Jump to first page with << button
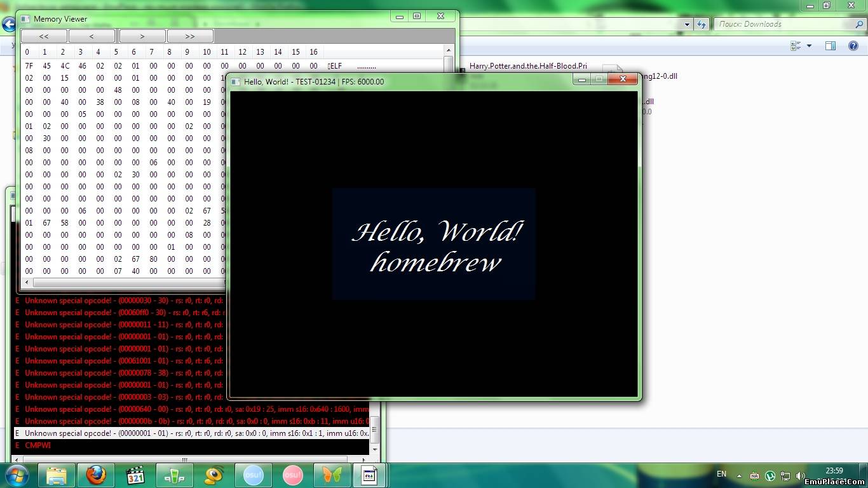 click(x=44, y=36)
